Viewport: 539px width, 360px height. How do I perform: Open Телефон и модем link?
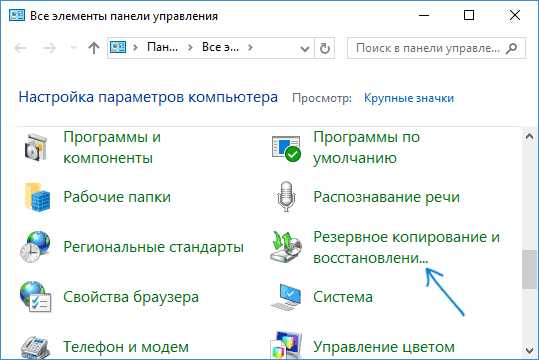click(x=126, y=347)
